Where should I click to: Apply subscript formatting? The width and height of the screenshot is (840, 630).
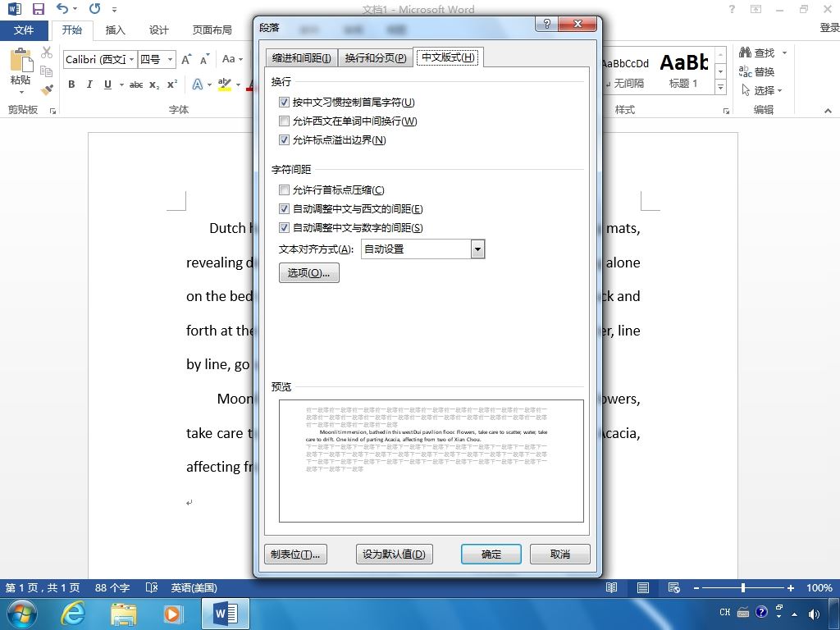click(153, 84)
